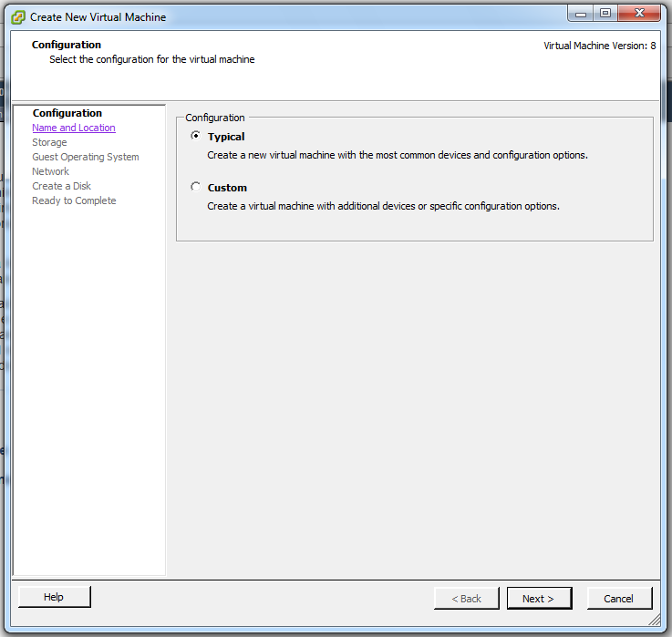Maximize the Create New Virtual Machine window
672x637 pixels.
point(605,14)
